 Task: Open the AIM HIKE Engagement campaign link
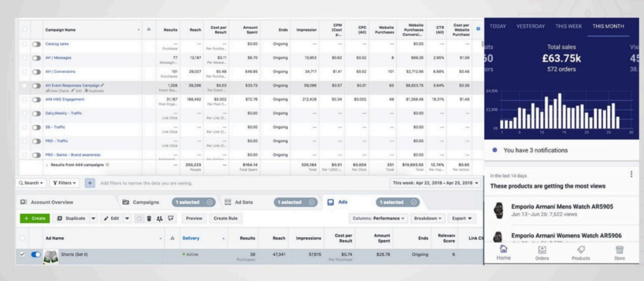[x=65, y=100]
